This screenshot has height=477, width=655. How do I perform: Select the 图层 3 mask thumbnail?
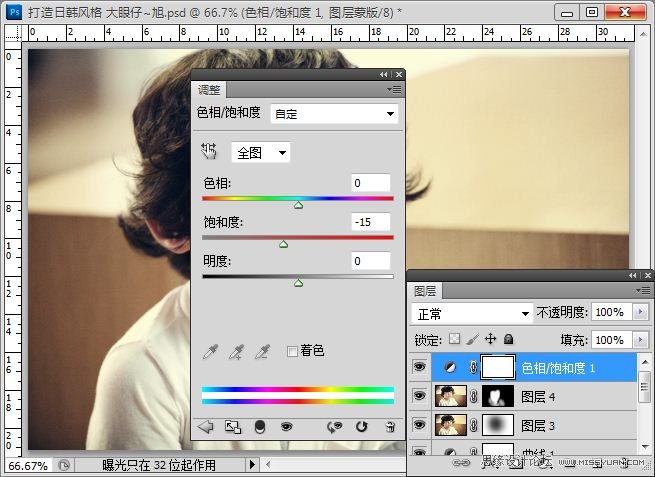point(498,425)
